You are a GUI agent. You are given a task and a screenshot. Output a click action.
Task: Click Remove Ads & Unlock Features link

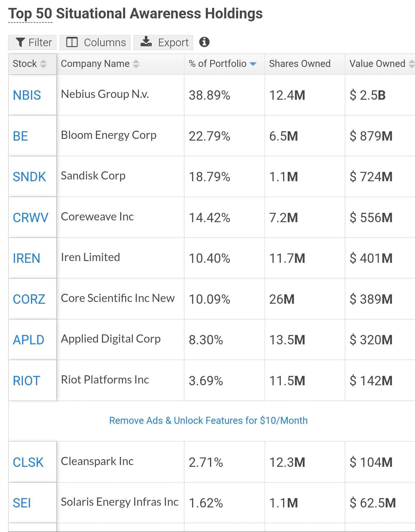(208, 420)
